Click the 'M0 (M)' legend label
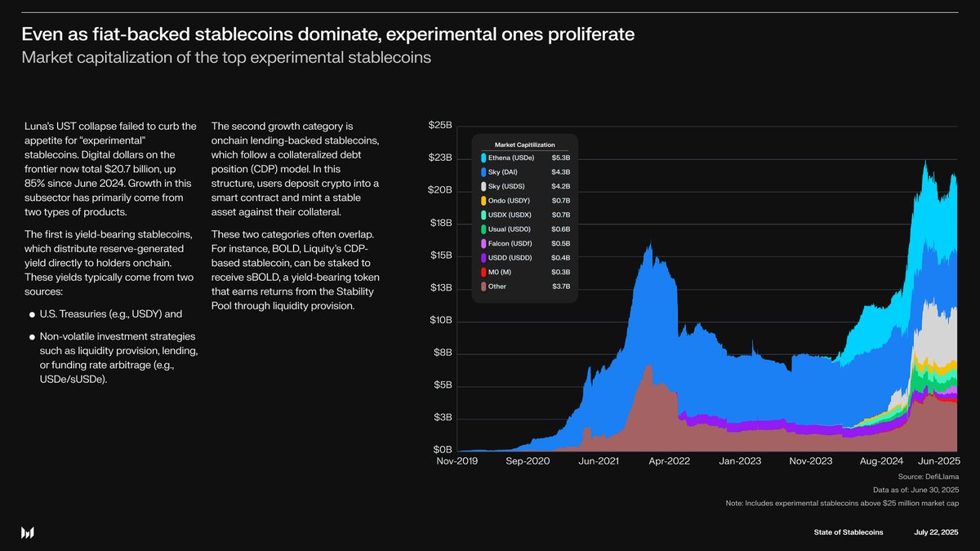The image size is (980, 551). [500, 272]
